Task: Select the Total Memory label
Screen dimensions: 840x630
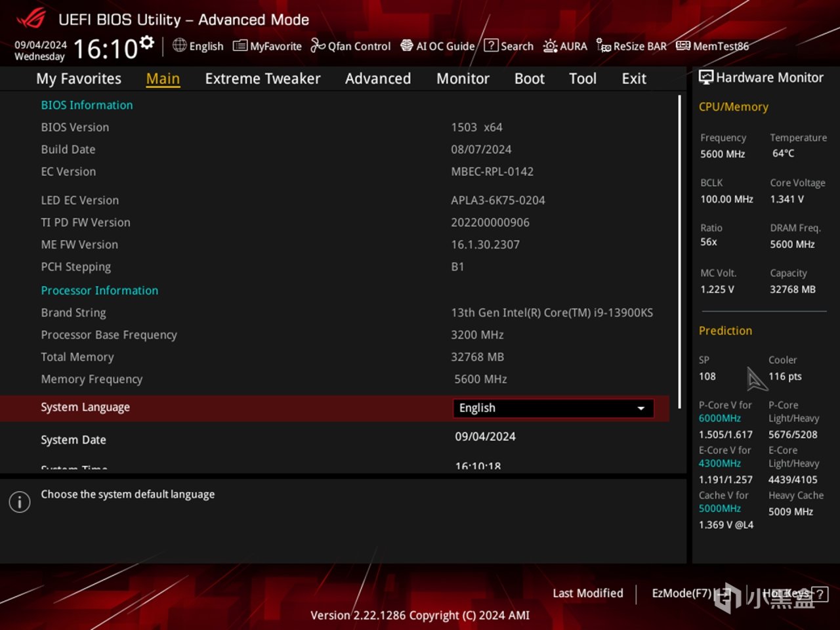Action: (x=77, y=358)
